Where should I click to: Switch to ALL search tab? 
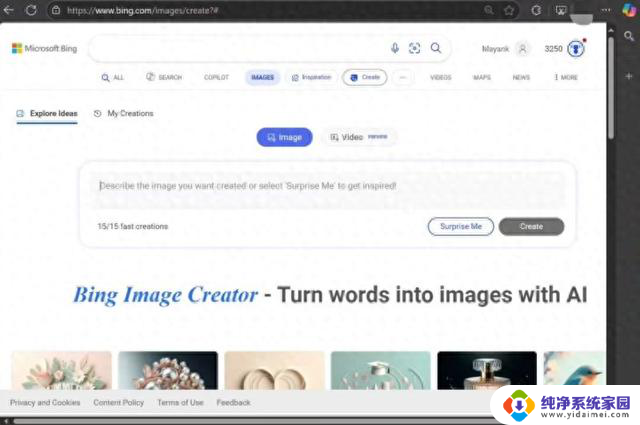113,77
